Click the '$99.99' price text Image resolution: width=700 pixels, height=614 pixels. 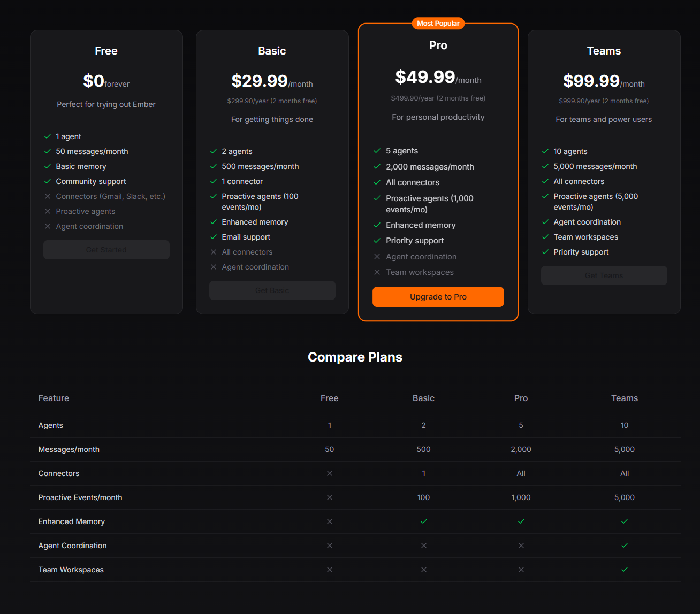pyautogui.click(x=591, y=81)
